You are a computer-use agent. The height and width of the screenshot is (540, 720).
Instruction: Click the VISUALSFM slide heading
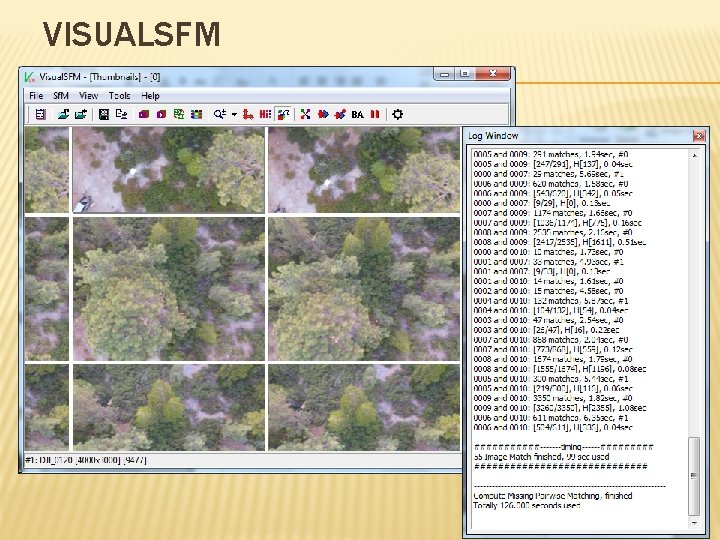pos(132,34)
